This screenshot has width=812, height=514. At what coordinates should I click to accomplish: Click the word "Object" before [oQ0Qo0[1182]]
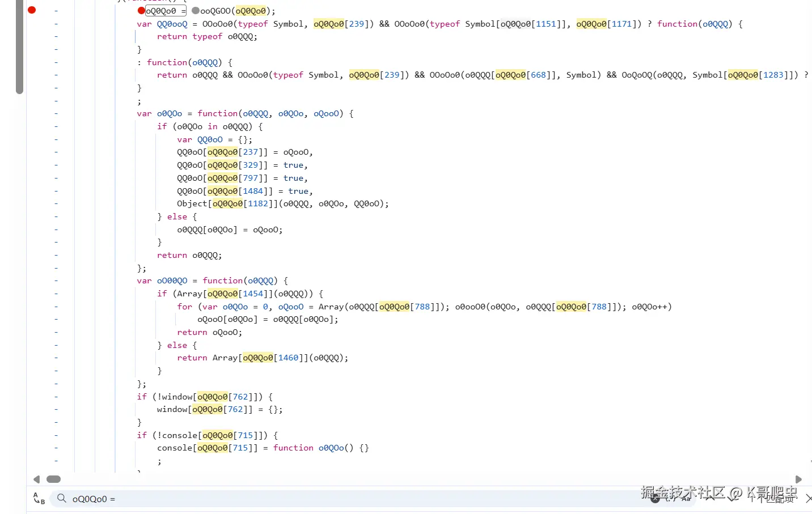point(192,203)
